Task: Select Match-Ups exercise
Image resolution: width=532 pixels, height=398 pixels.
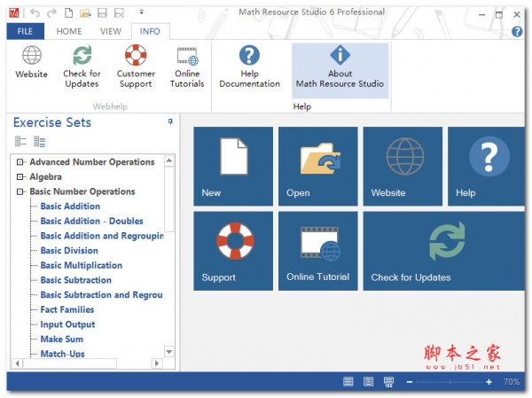Action: pyautogui.click(x=62, y=354)
